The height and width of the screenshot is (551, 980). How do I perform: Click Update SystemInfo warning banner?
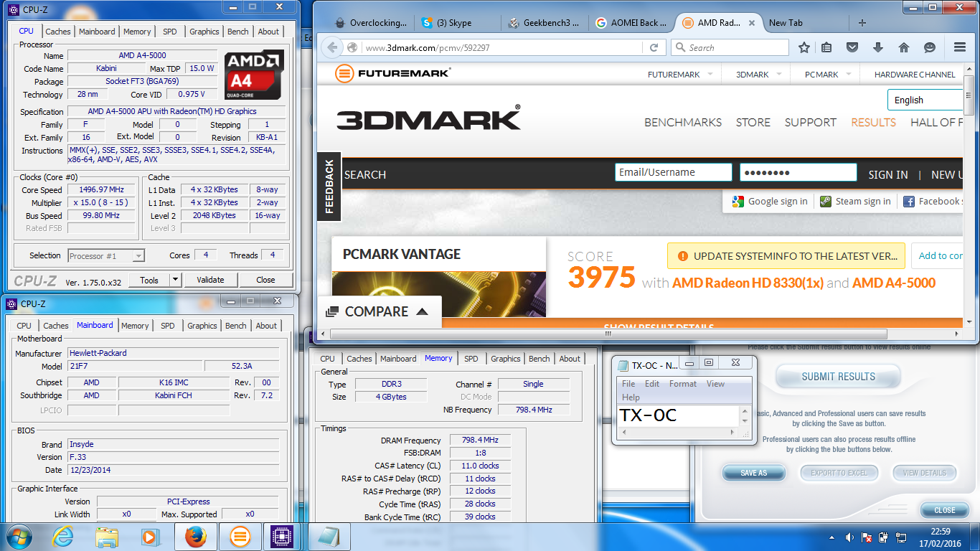(786, 255)
